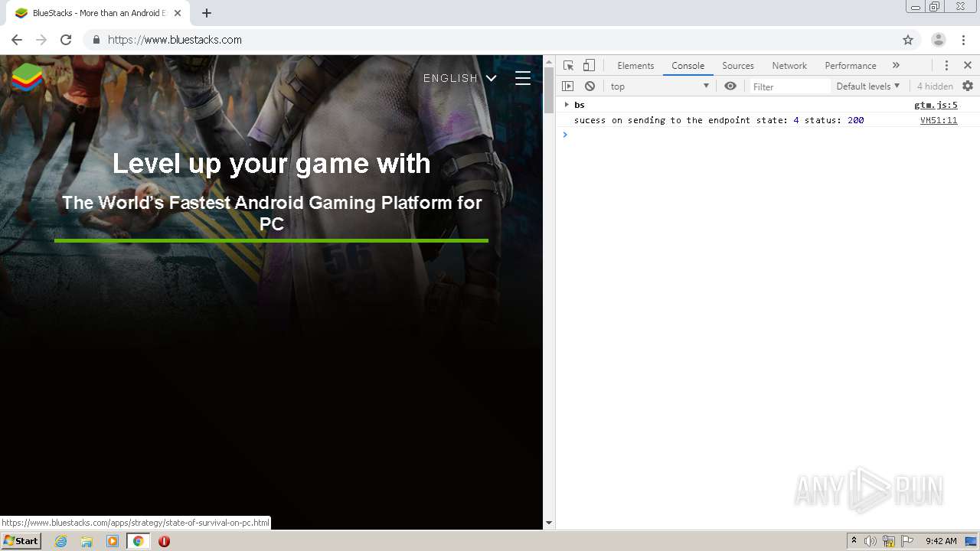Viewport: 980px width, 551px height.
Task: Show the console sidebar
Action: coord(567,86)
